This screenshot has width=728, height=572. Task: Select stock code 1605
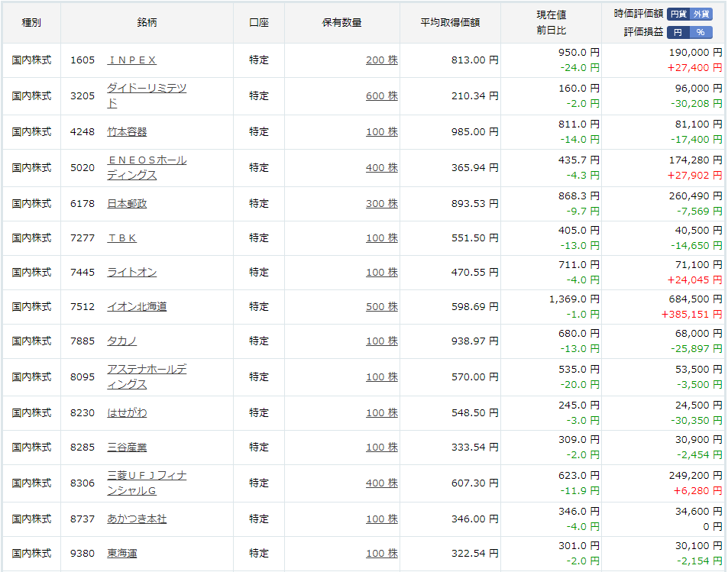[83, 60]
